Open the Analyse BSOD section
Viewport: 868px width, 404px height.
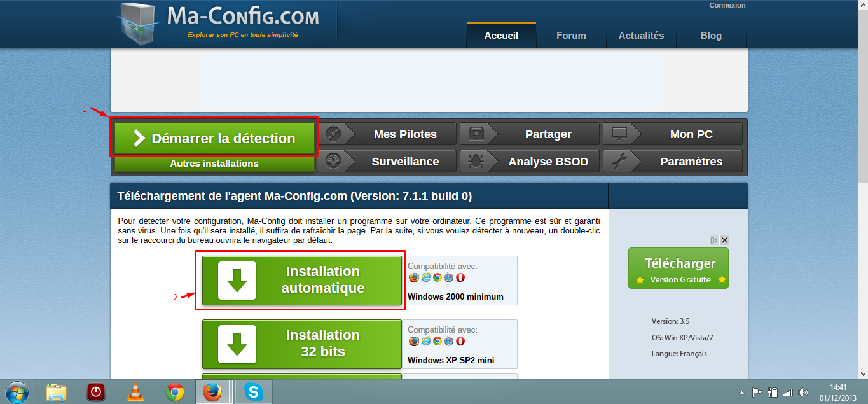[x=530, y=162]
